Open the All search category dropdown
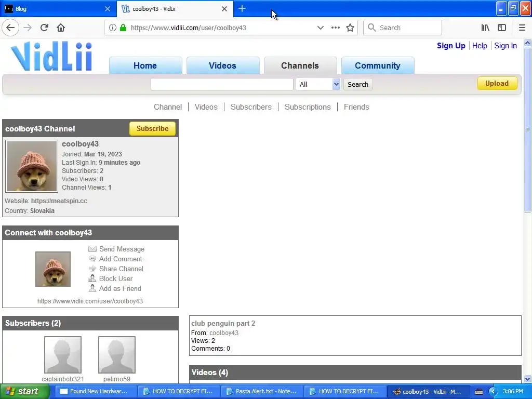Viewport: 532px width, 399px height. point(318,84)
